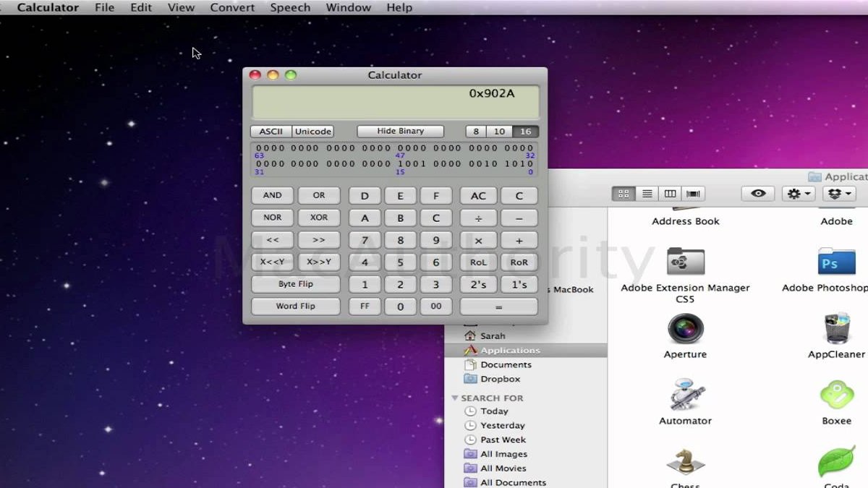This screenshot has width=868, height=488.
Task: Toggle ASCII display mode
Action: [x=271, y=132]
